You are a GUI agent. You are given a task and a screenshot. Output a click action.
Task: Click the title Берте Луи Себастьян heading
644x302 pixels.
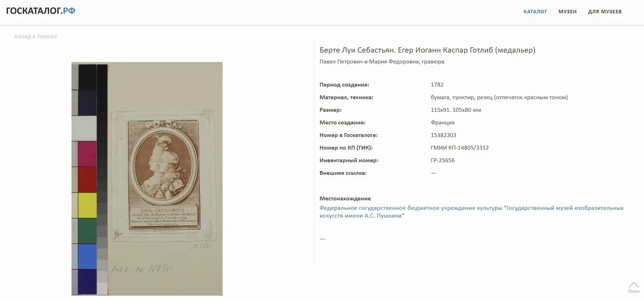427,50
